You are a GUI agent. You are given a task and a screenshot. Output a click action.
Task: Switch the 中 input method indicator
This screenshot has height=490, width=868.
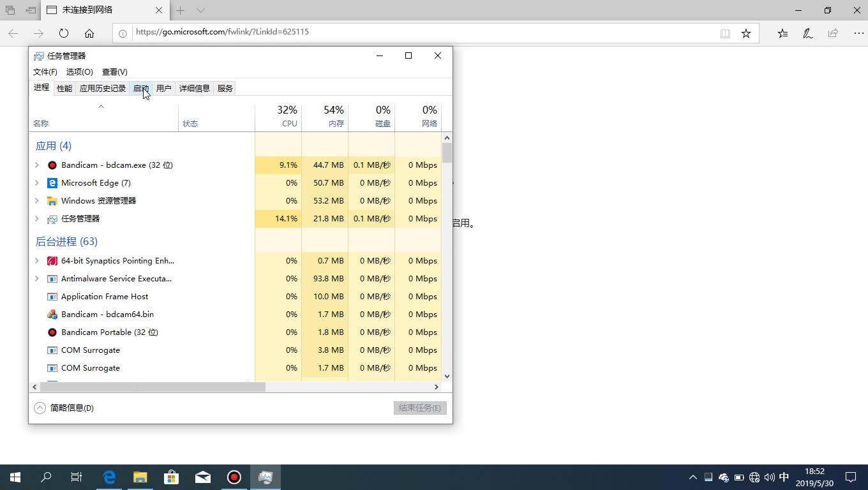(x=784, y=477)
